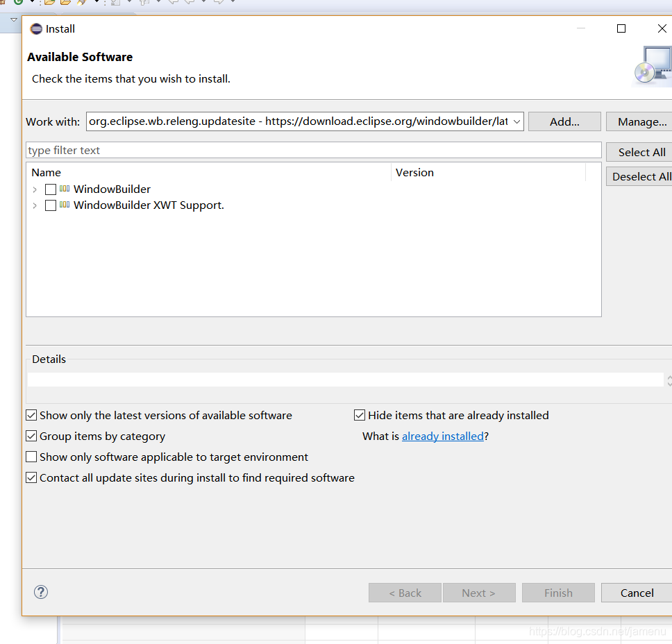
Task: Maximize the Install dialog window
Action: click(621, 28)
